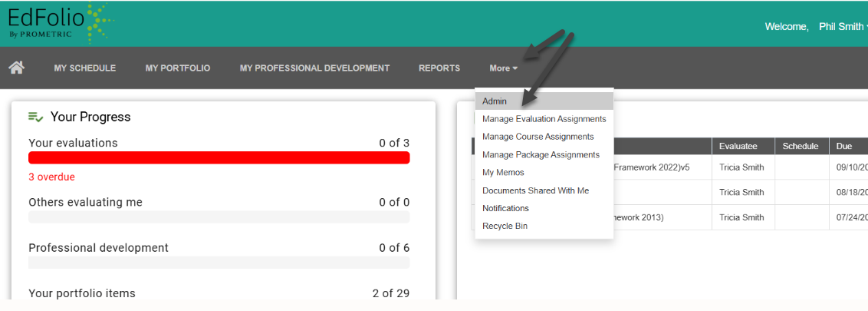This screenshot has width=868, height=311.
Task: Click the Home icon in navigation bar
Action: (x=16, y=68)
